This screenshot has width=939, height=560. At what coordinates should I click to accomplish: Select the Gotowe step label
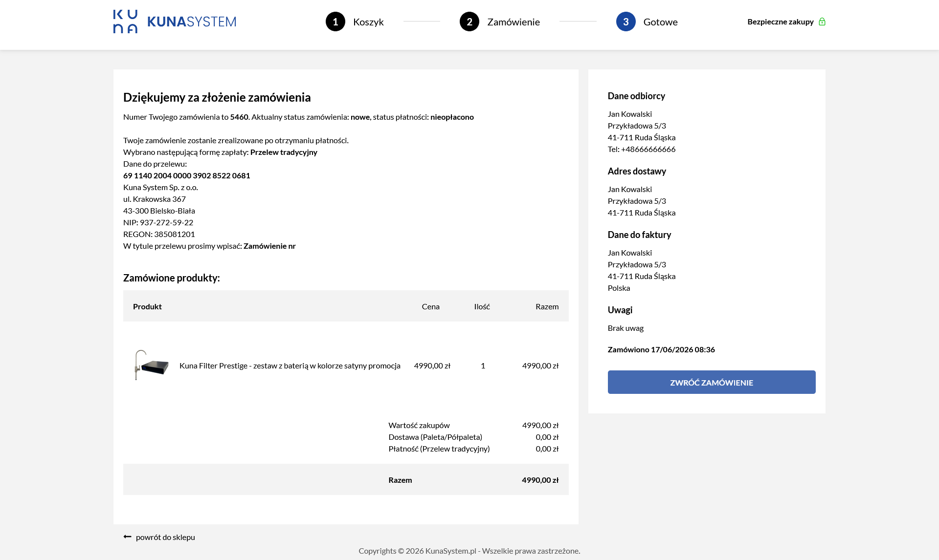click(660, 22)
